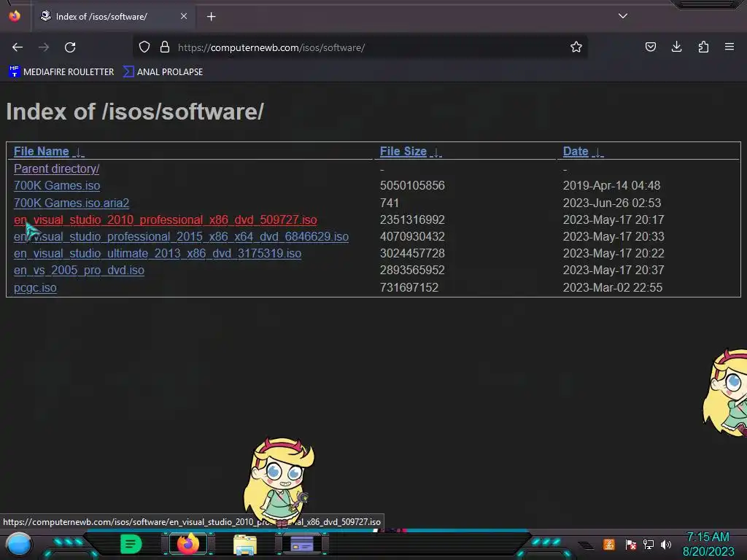Switch to Firefox in the taskbar
This screenshot has height=560, width=747.
pyautogui.click(x=188, y=544)
